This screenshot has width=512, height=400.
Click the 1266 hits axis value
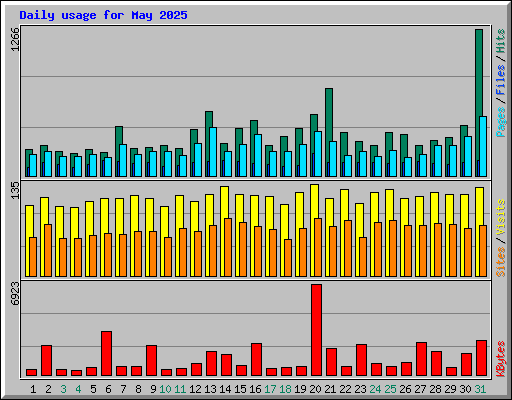(x=15, y=39)
